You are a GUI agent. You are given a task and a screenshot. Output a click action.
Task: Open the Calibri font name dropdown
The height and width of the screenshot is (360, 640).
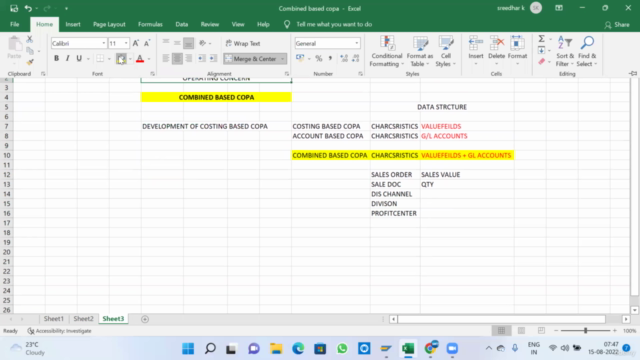click(103, 43)
